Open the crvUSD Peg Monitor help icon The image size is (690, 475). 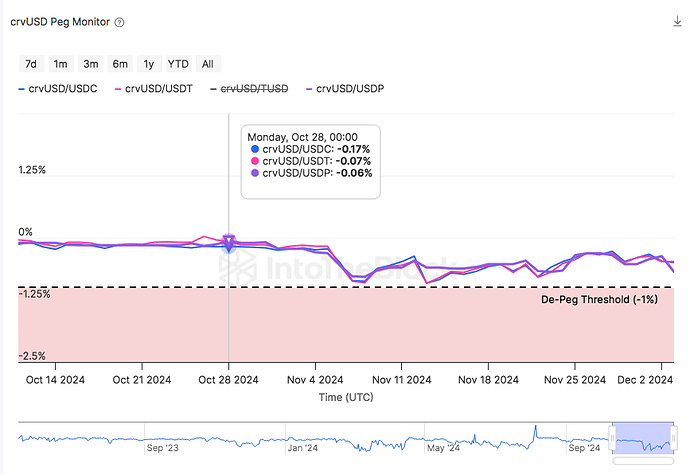click(119, 22)
